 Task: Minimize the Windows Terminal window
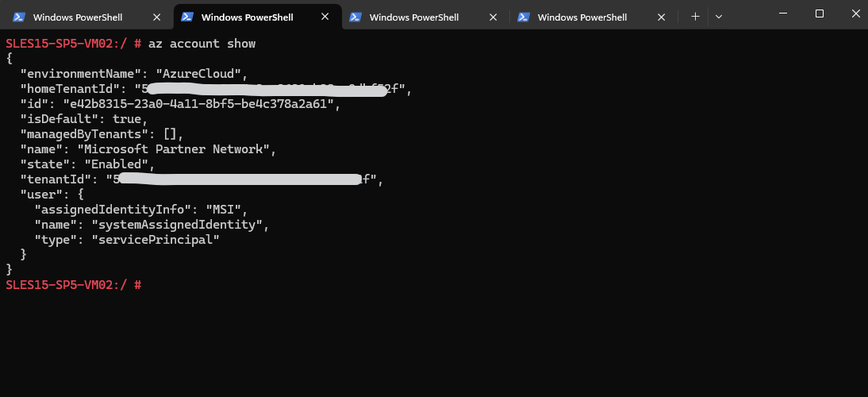coord(783,13)
